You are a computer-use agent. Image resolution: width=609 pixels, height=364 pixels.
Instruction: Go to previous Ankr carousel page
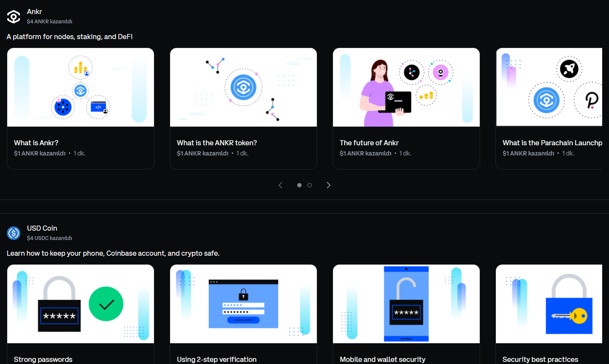[x=280, y=185]
